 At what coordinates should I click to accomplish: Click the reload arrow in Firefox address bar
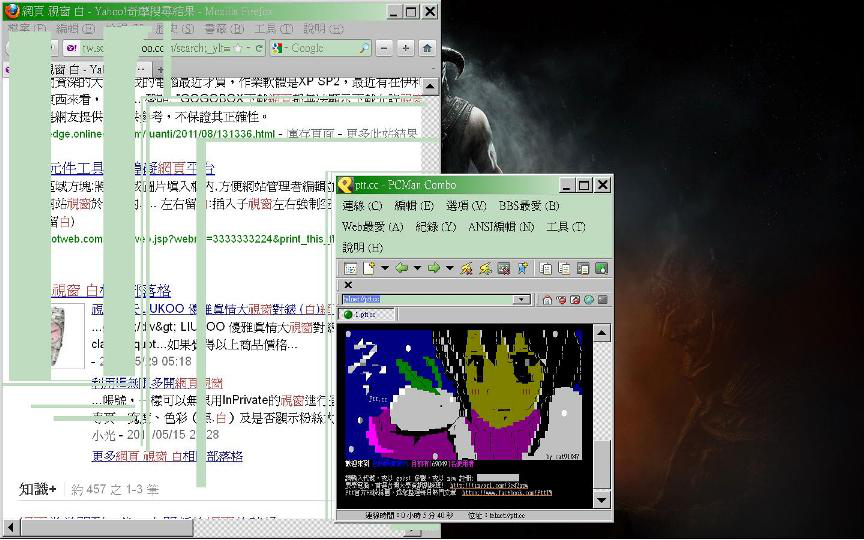point(258,48)
